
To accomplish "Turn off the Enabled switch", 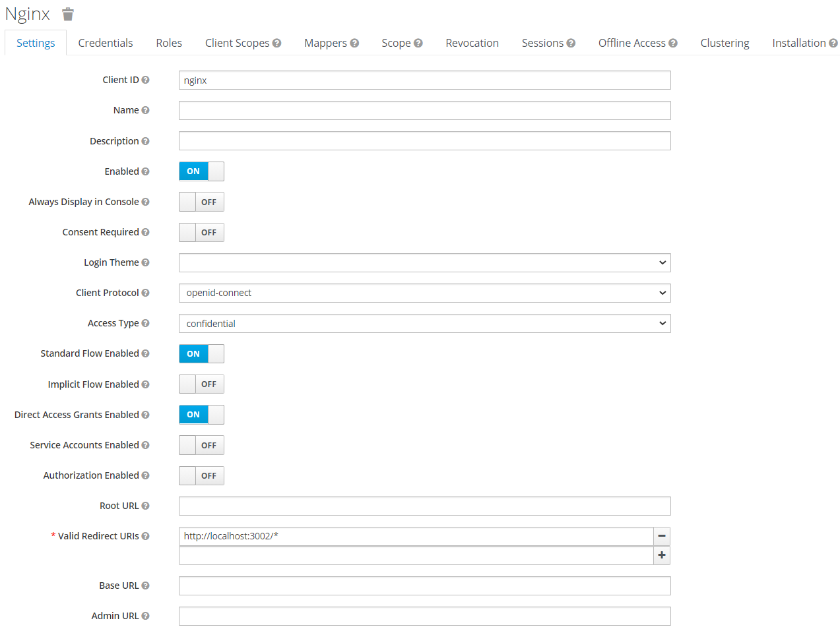I will [201, 171].
